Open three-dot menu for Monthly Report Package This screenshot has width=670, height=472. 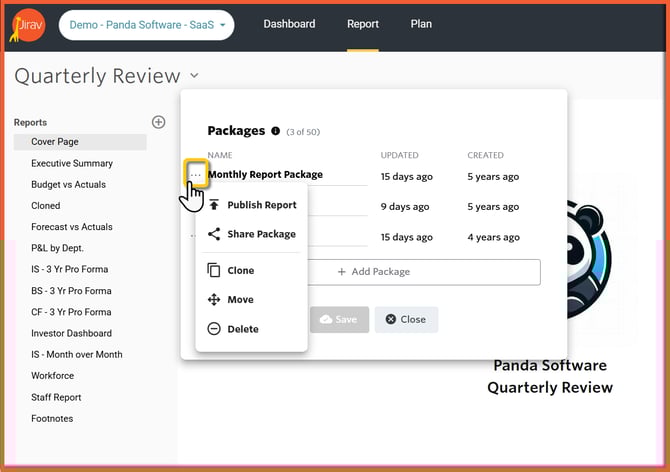click(x=196, y=175)
